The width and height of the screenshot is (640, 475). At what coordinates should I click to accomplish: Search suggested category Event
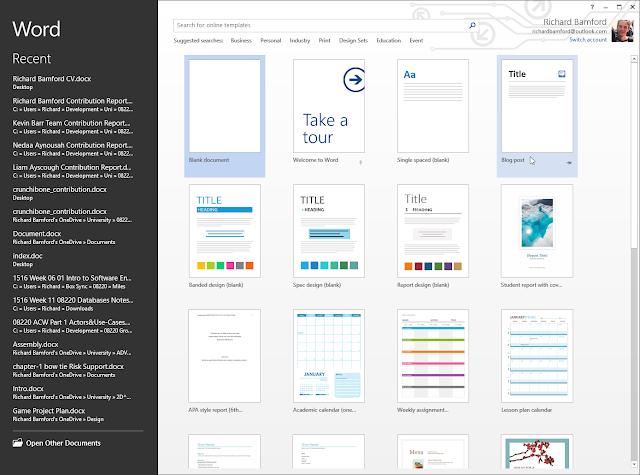(x=416, y=40)
